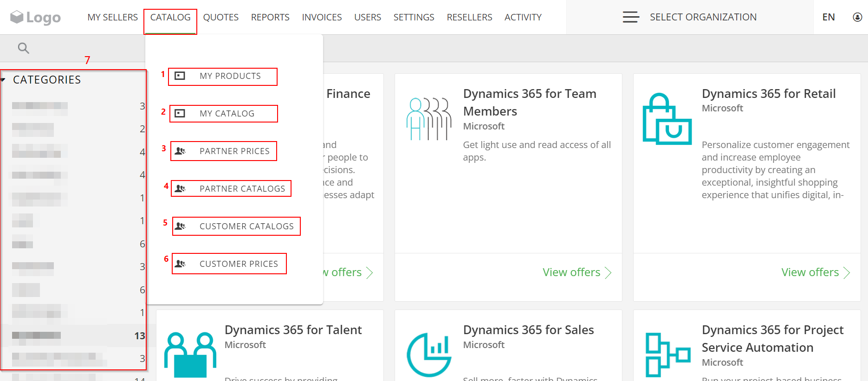Click the My Products menu icon
Viewport: 868px width, 381px height.
click(180, 76)
